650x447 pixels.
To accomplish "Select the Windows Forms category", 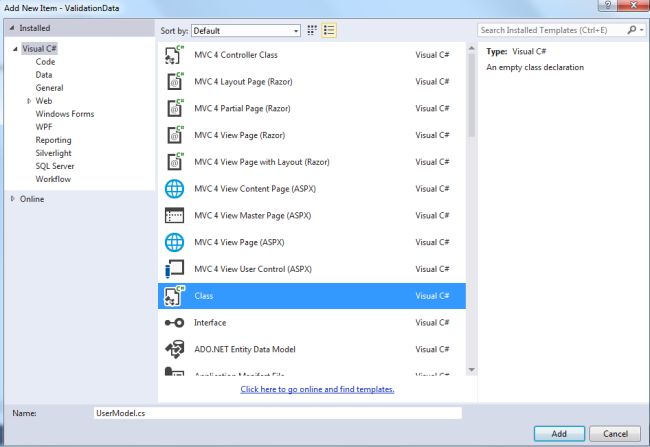I will click(x=65, y=114).
